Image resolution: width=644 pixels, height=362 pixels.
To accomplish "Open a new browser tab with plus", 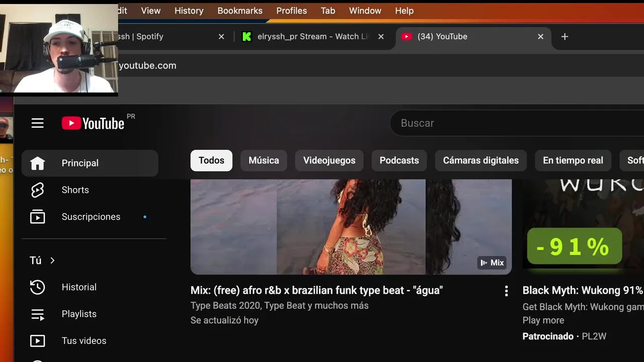I will point(565,37).
